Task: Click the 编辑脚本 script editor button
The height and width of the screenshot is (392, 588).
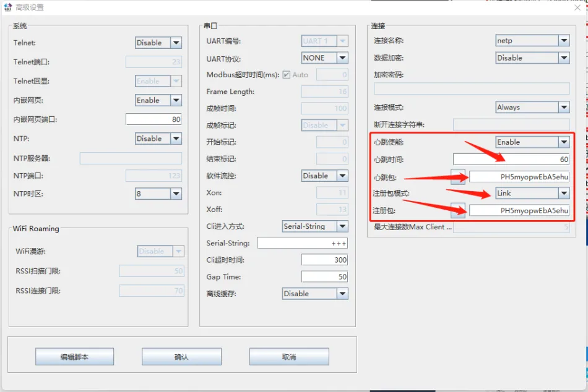Action: 75,357
